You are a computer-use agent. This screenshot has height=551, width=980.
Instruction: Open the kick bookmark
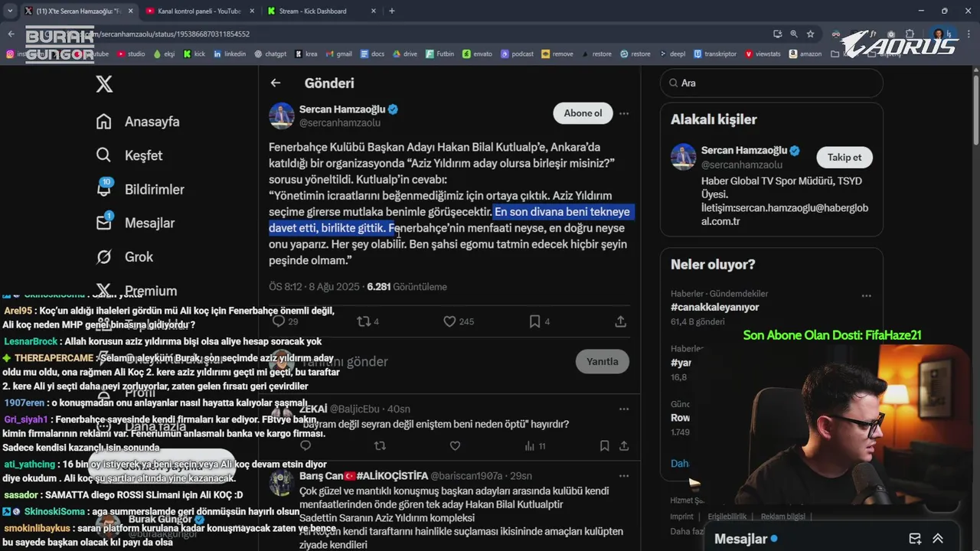coord(194,54)
